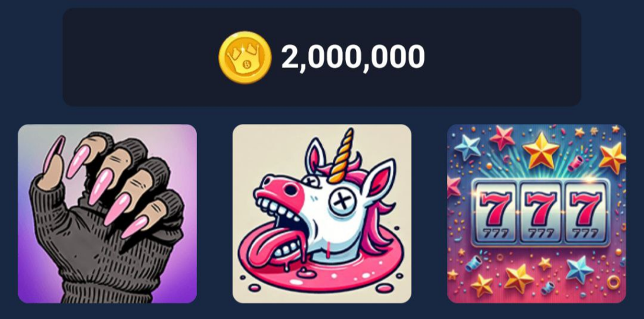Viewport: 644px width, 319px height.
Task: Launch the 777 slot machine game
Action: pyautogui.click(x=536, y=214)
